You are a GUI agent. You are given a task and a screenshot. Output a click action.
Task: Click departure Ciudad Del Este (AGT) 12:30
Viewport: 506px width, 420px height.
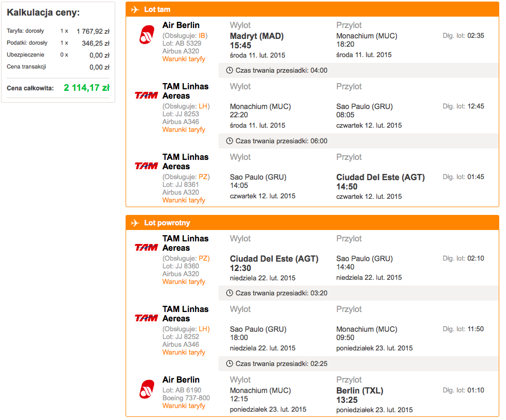[274, 263]
